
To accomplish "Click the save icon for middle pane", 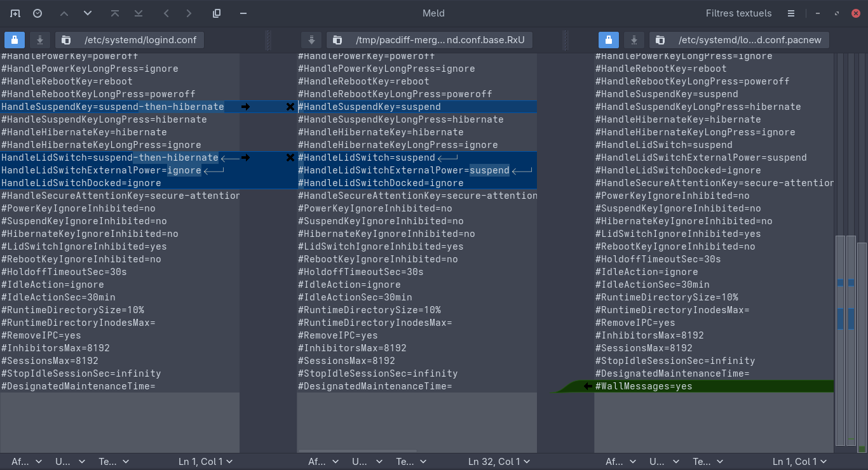I will click(311, 40).
